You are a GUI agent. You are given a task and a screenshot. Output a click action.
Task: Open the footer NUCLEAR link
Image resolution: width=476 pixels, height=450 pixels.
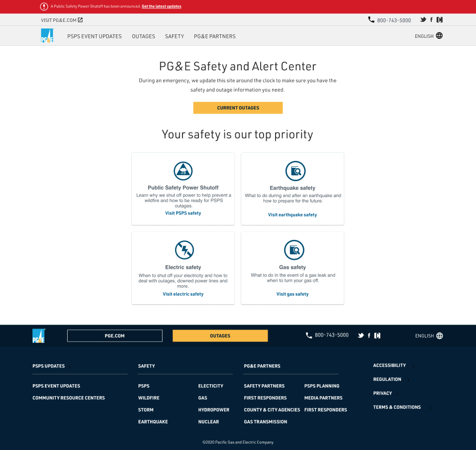(208, 422)
